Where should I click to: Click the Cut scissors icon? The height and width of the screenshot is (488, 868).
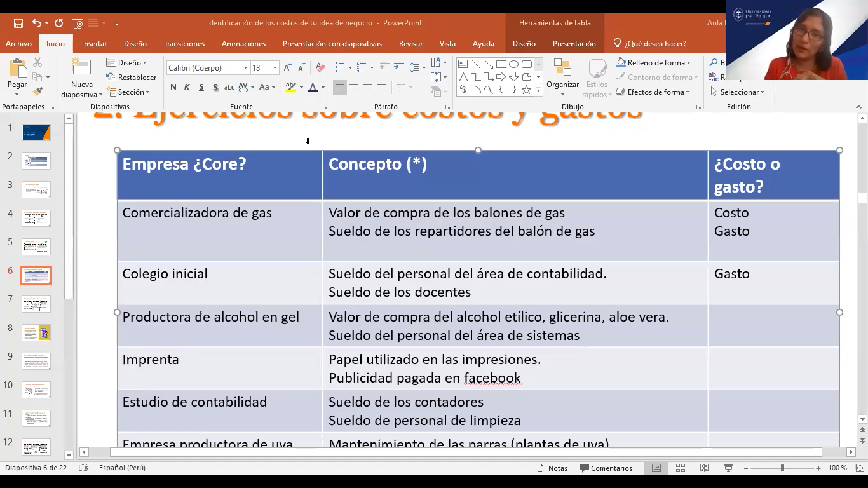click(x=37, y=63)
